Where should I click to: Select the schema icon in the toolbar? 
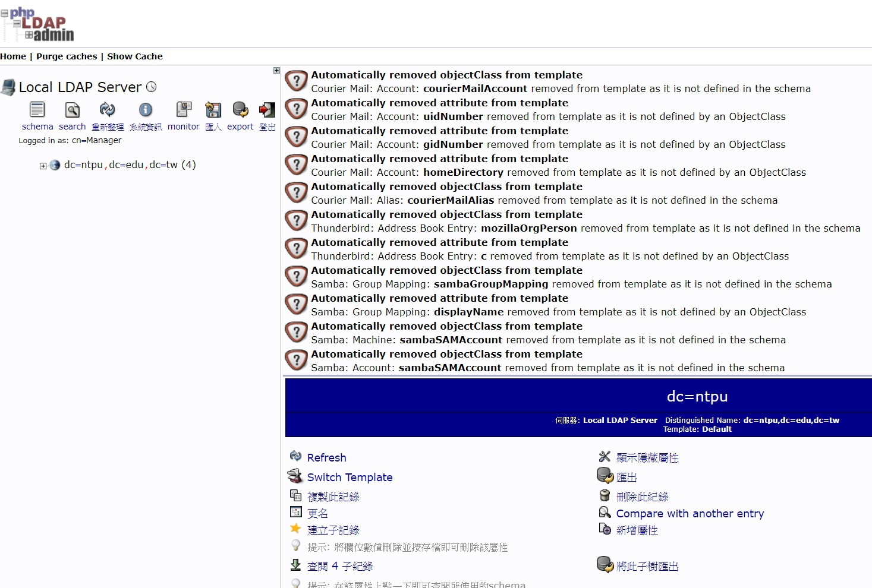pos(37,110)
